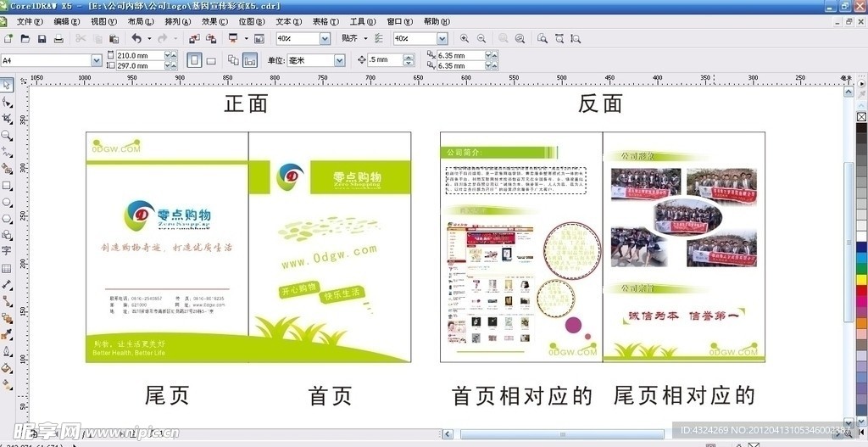This screenshot has width=868, height=447.
Task: Click the Zoom Out magnifier icon
Action: 481,38
